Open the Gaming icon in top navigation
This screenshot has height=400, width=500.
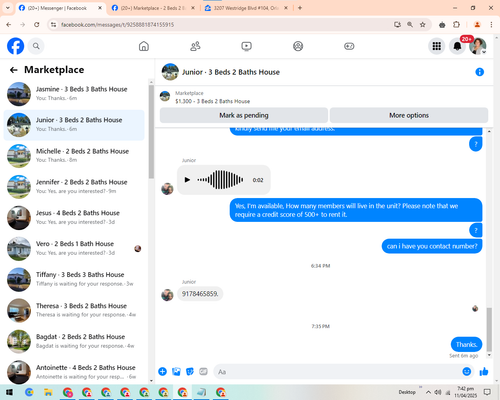coord(349,46)
